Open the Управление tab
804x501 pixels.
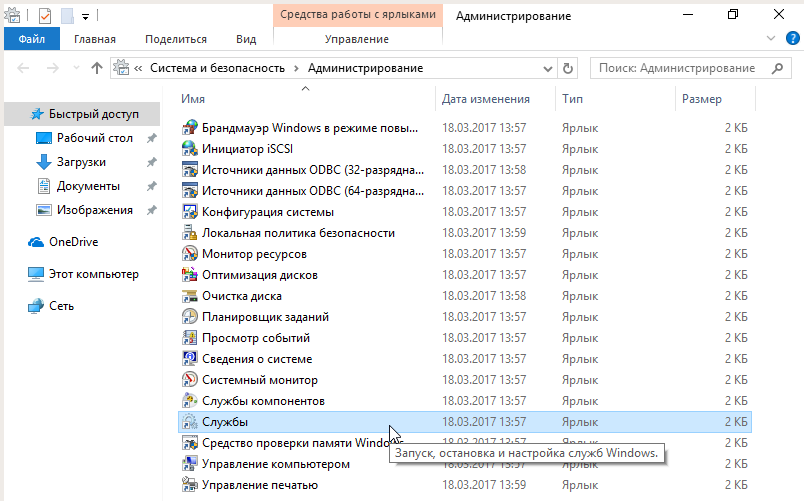357,39
